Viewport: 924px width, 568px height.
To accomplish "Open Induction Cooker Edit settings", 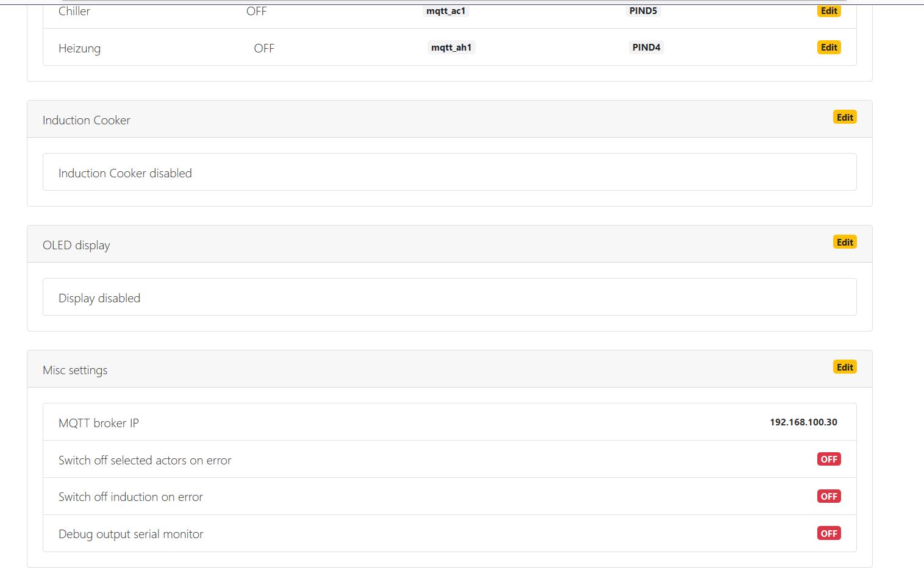I will click(x=845, y=118).
